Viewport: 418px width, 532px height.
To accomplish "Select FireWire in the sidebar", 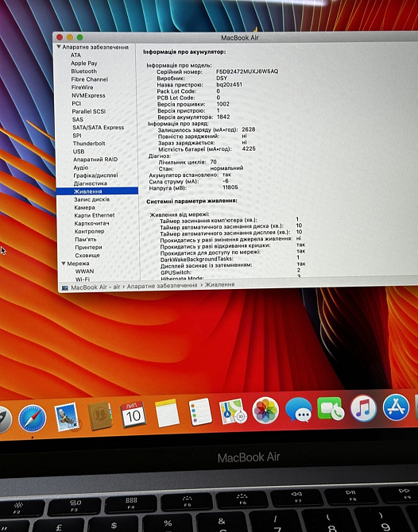I will (82, 87).
